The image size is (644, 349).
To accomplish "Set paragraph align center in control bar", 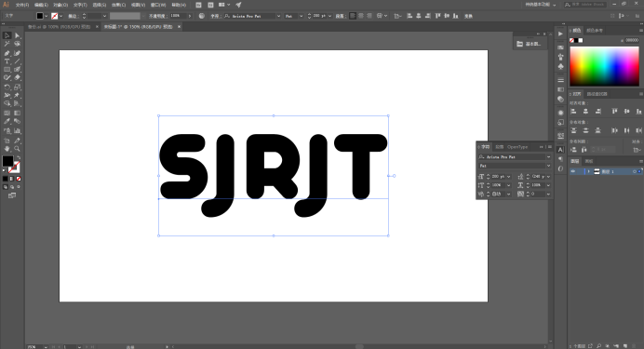I will click(361, 16).
